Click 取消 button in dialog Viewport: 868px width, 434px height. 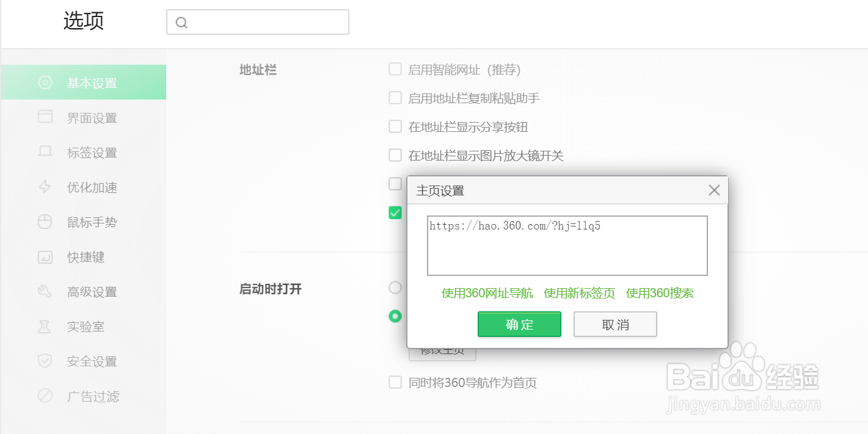[615, 324]
